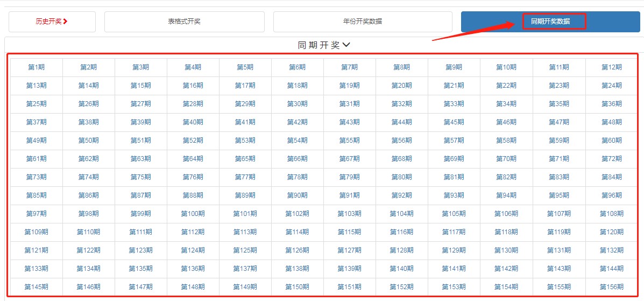Pick the 第92期 link
Image resolution: width=644 pixels, height=301 pixels.
click(402, 196)
